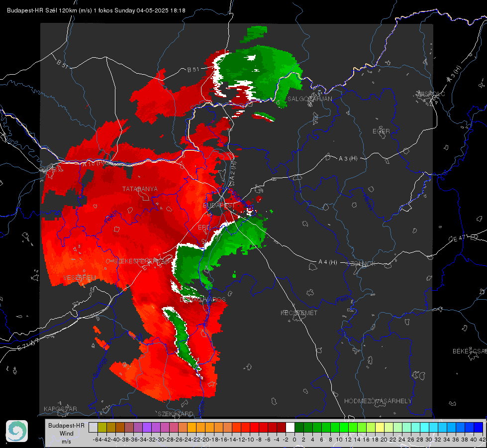Click the 'Budapest-HR Wind m/s' legend label
This screenshot has height=448, width=487.
[x=66, y=434]
